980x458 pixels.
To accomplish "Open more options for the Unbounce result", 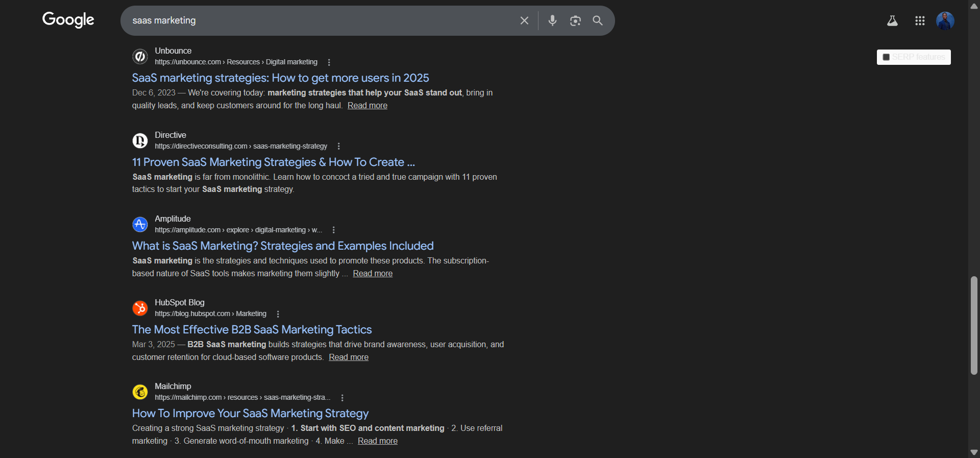I will coord(329,62).
